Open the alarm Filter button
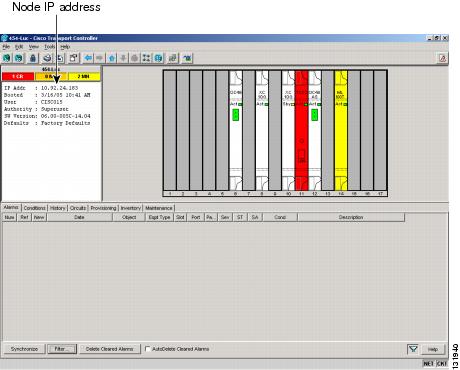Screen dimensions: 460x370 pos(62,349)
